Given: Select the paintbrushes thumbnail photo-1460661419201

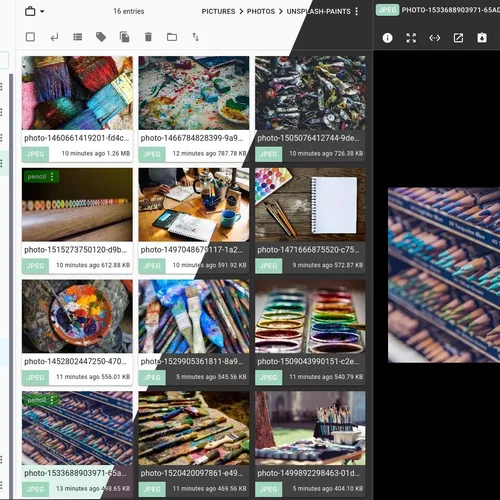Looking at the screenshot, I should coord(77,93).
